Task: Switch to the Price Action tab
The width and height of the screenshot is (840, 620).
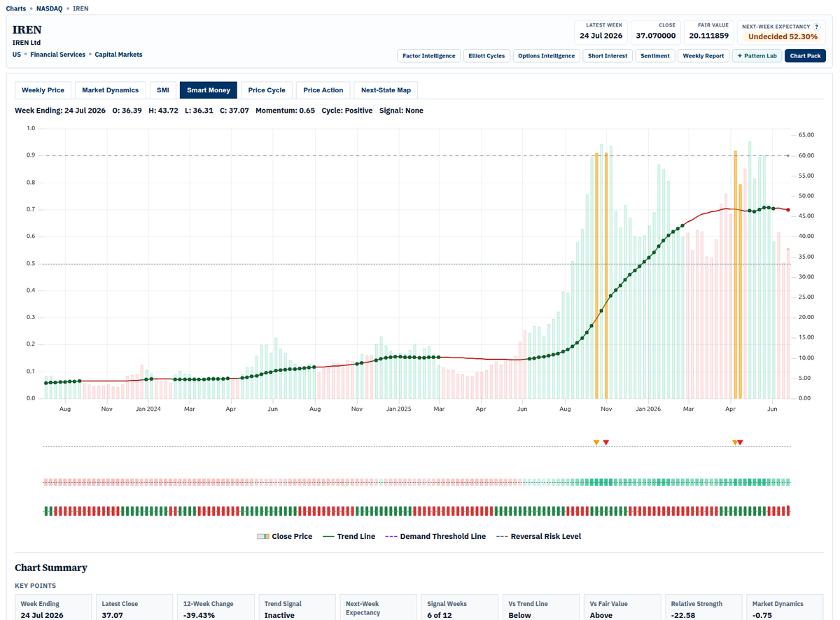Action: (323, 90)
